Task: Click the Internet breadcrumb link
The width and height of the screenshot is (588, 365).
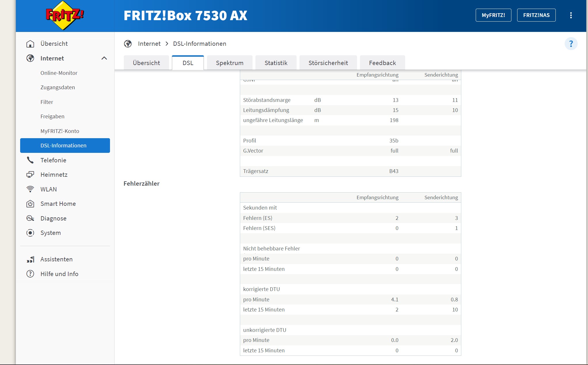Action: coord(149,44)
